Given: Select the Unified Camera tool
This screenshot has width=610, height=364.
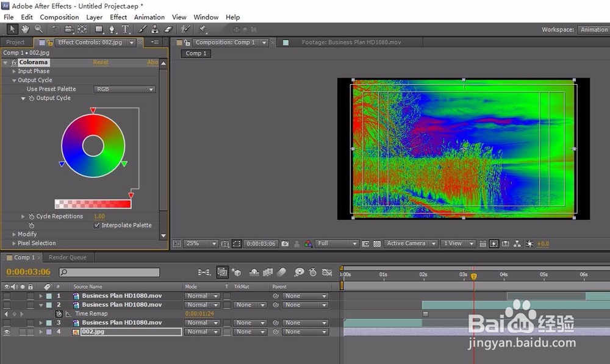Looking at the screenshot, I should (70, 29).
